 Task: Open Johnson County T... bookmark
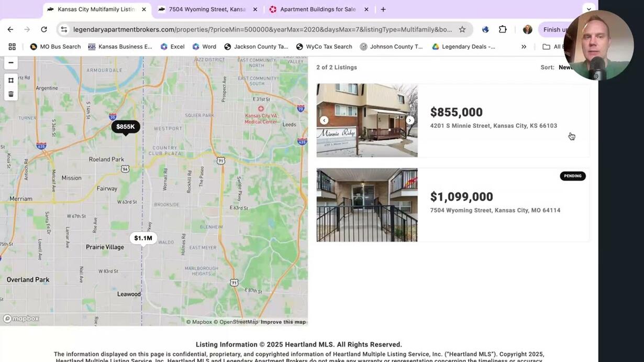(391, 47)
